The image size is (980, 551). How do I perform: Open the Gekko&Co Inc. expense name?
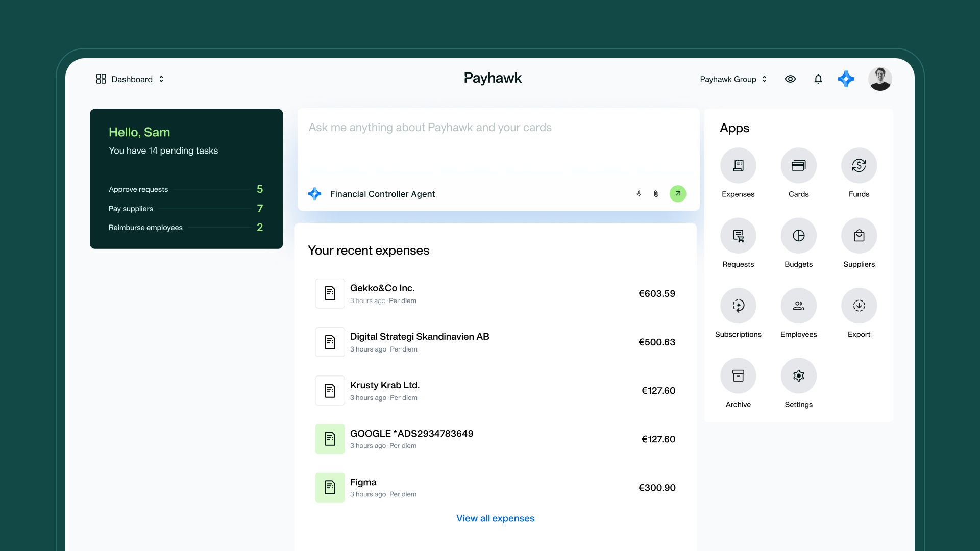(x=382, y=288)
